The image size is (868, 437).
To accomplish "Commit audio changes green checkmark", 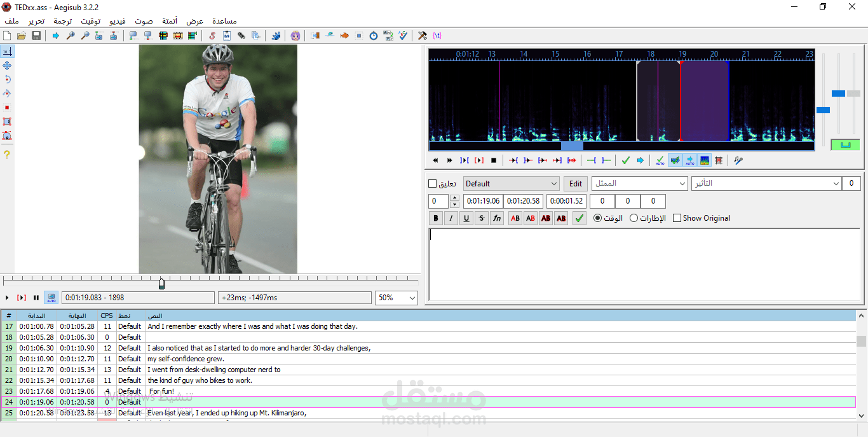I will (626, 160).
